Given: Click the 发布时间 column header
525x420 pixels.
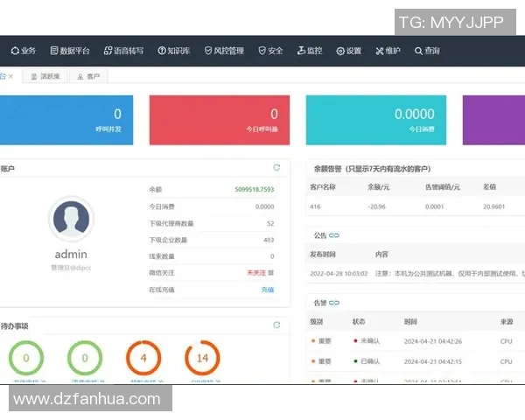Looking at the screenshot, I should [x=323, y=255].
